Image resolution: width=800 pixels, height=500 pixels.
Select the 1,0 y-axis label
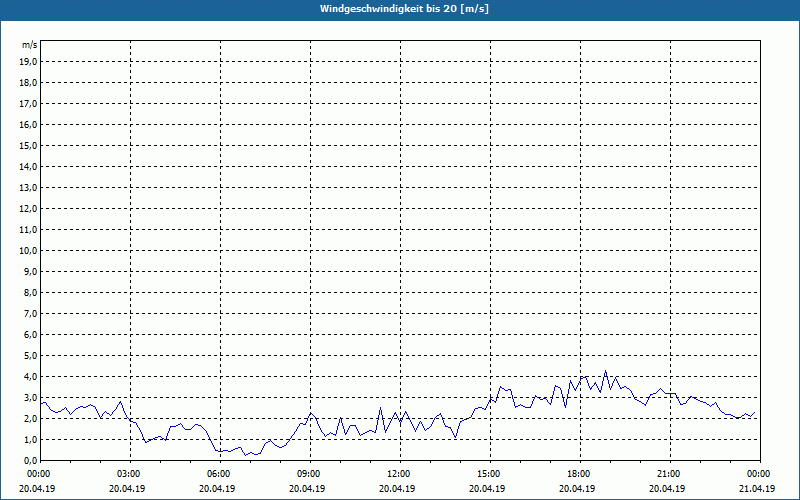pyautogui.click(x=30, y=440)
